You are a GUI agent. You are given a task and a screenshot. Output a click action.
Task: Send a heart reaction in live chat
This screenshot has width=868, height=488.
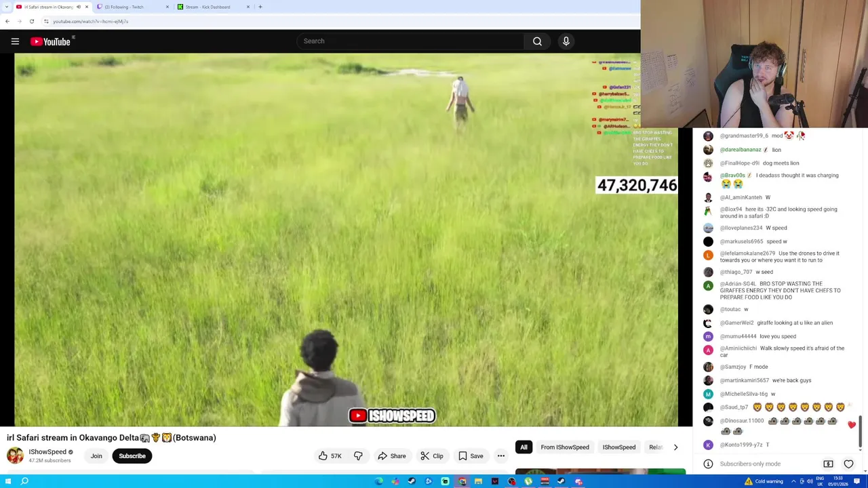coord(848,464)
